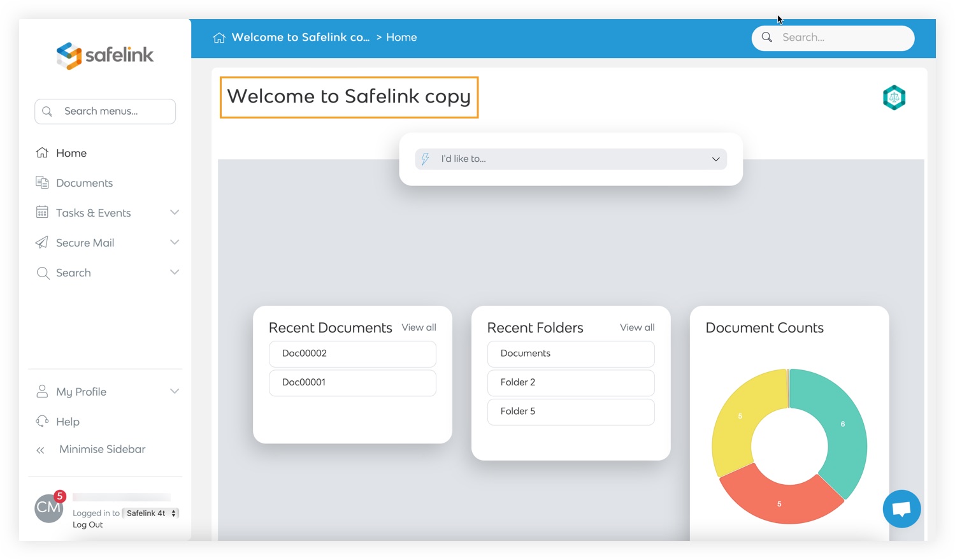Open recent document Doc00001
This screenshot has height=560, width=955.
coord(352,383)
